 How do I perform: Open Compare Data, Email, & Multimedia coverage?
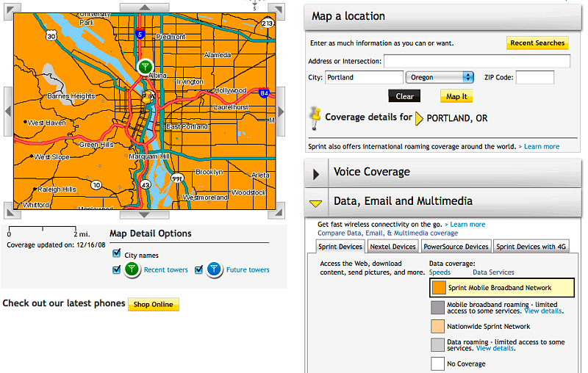388,233
